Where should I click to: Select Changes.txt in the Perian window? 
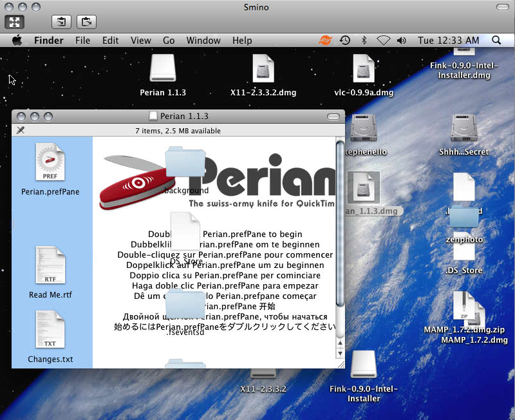(x=50, y=329)
